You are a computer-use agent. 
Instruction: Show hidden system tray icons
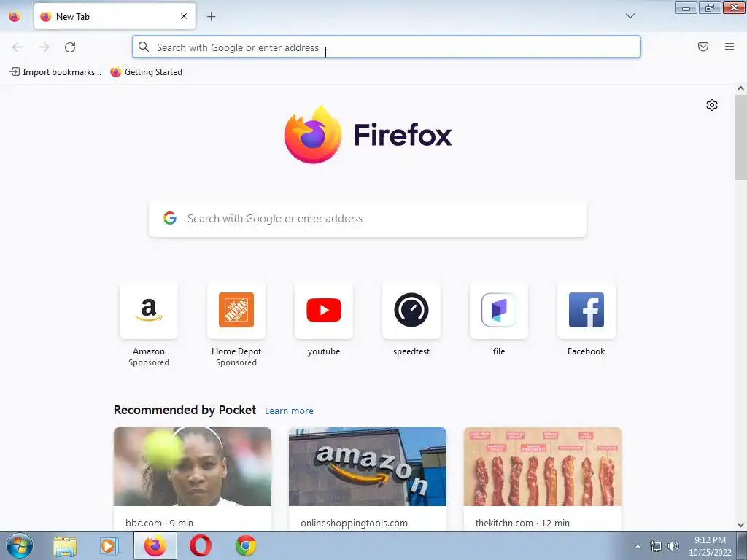click(x=638, y=546)
